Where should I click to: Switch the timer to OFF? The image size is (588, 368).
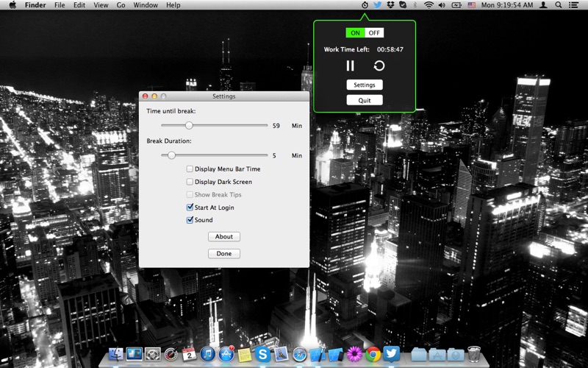(374, 32)
